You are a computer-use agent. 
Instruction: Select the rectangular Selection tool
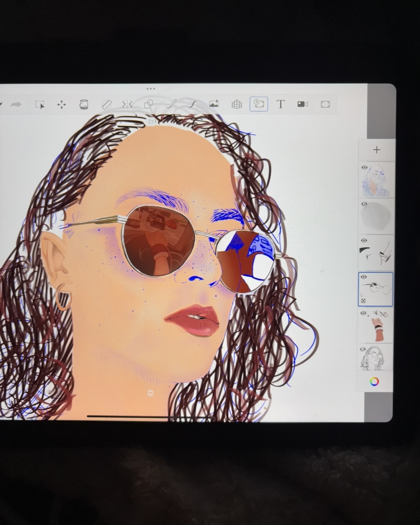[40, 105]
